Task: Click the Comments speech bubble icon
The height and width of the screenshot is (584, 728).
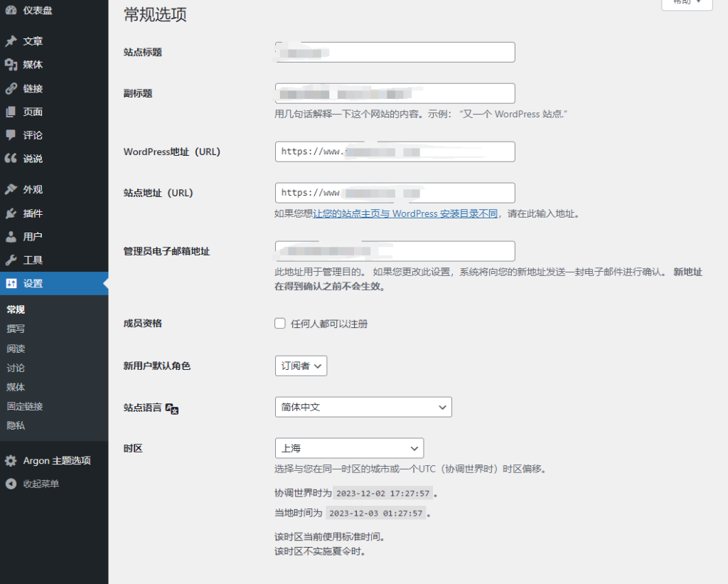Action: pos(11,135)
